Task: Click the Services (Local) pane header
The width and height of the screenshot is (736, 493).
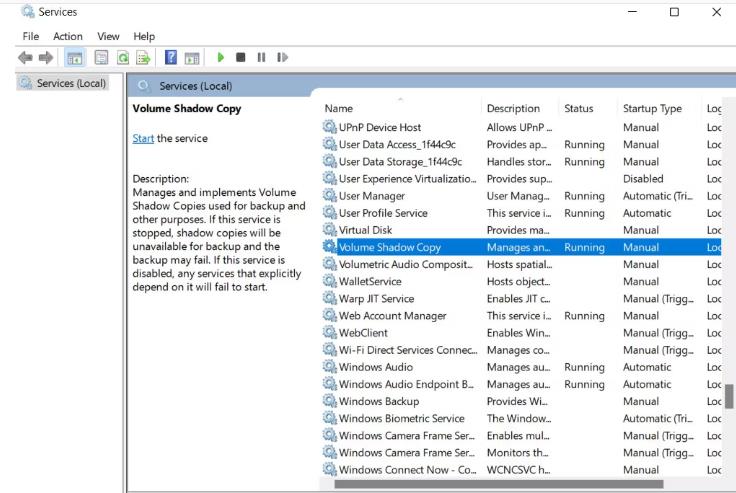Action: pos(196,86)
